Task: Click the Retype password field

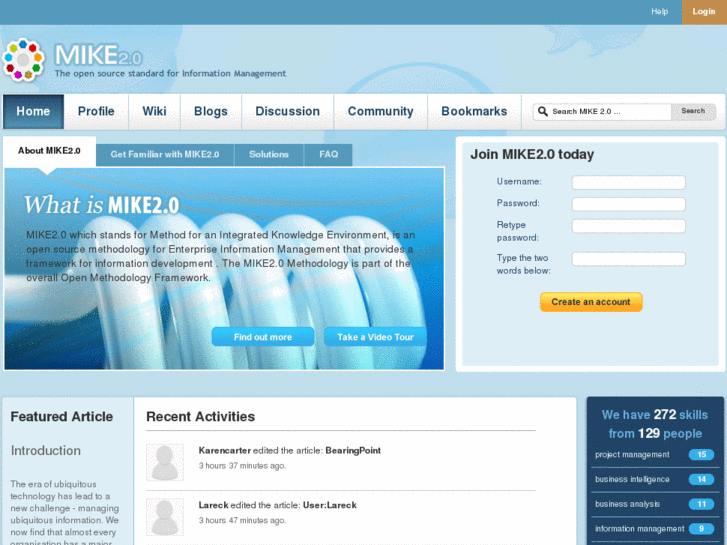Action: coord(629,226)
